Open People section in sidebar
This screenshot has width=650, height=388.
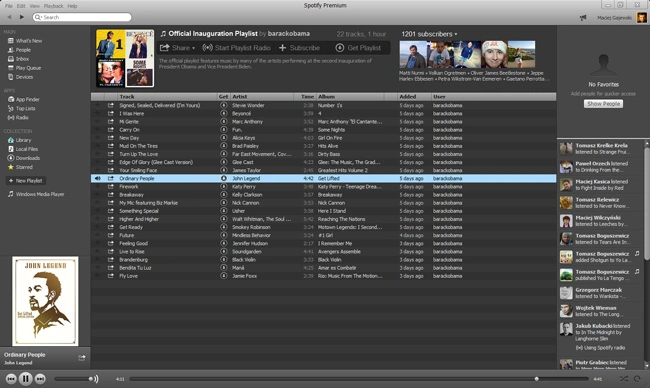tap(19, 50)
